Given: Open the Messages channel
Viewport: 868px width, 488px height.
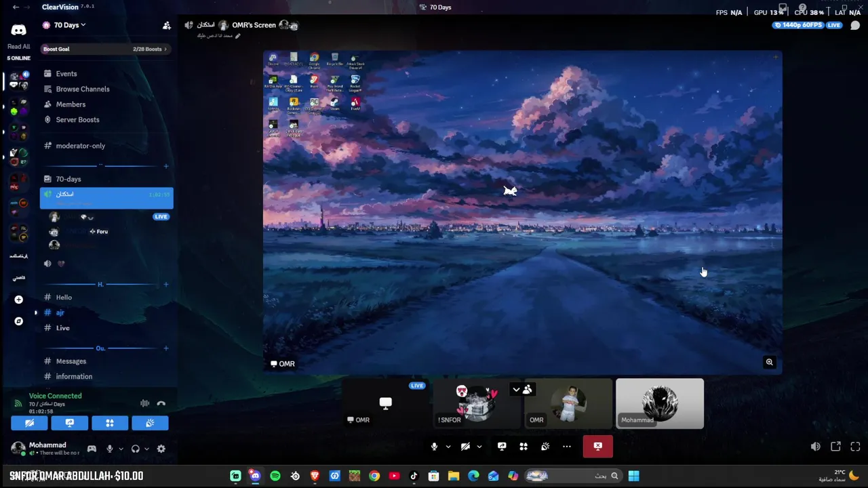Looking at the screenshot, I should pos(71,361).
